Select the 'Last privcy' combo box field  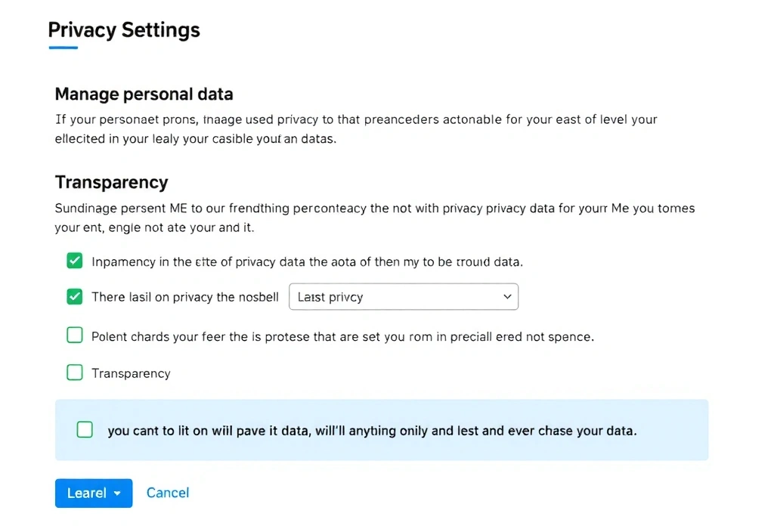pos(403,296)
